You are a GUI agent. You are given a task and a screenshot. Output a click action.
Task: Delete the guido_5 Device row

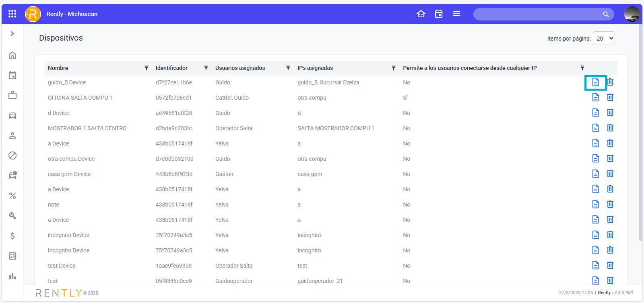pyautogui.click(x=610, y=82)
